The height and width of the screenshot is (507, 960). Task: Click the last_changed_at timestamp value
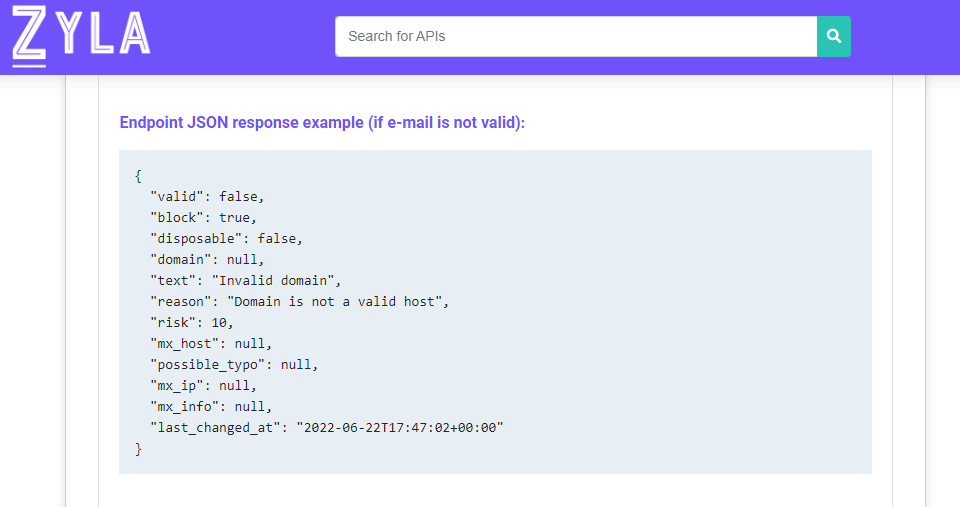[x=400, y=427]
